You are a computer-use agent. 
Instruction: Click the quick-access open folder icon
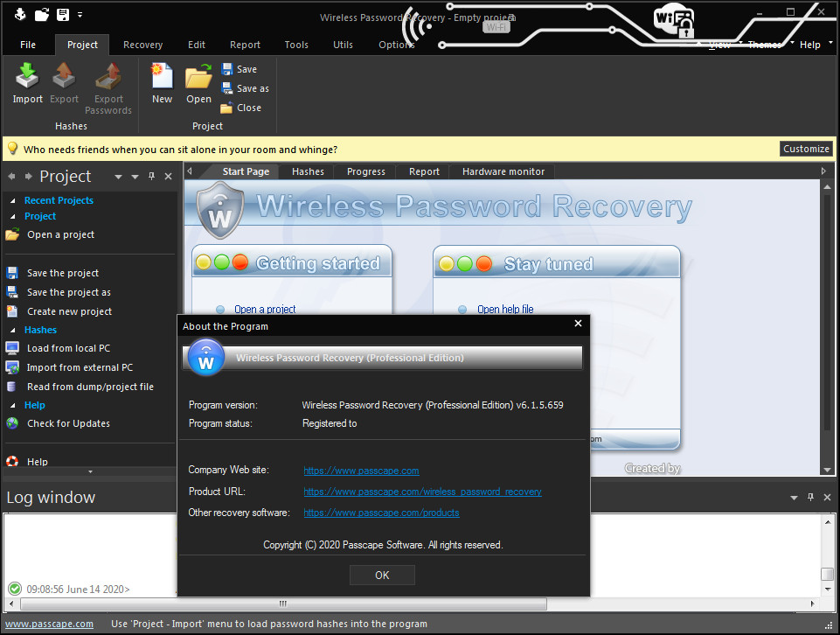[42, 15]
